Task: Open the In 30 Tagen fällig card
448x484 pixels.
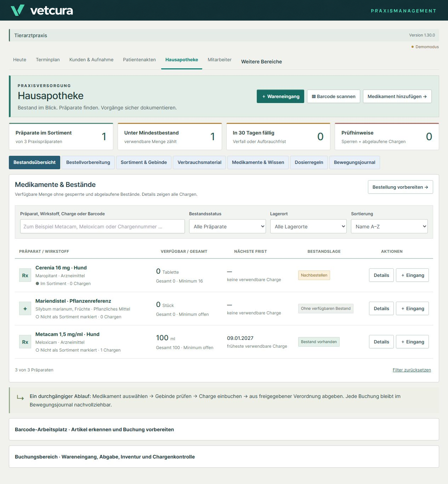Action: [x=278, y=137]
